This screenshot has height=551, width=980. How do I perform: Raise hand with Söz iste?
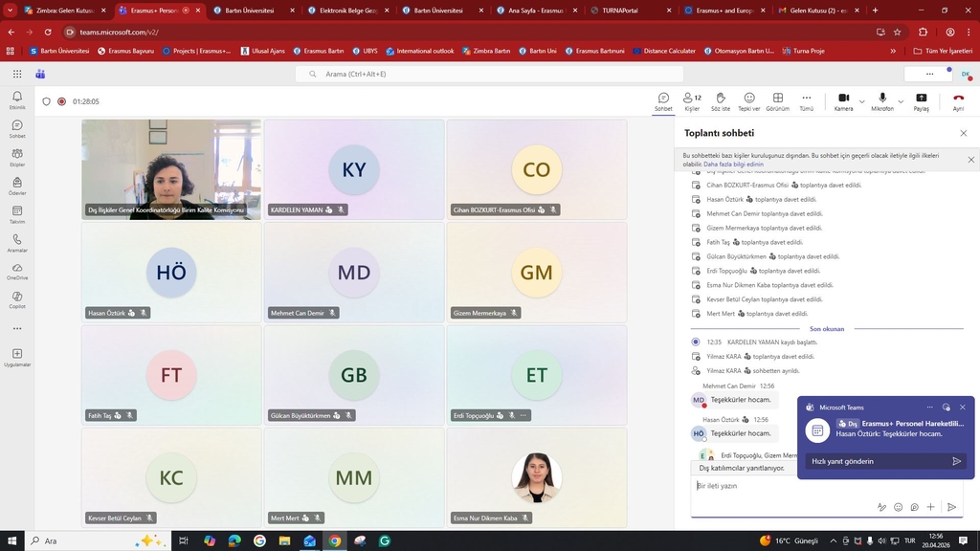click(720, 100)
